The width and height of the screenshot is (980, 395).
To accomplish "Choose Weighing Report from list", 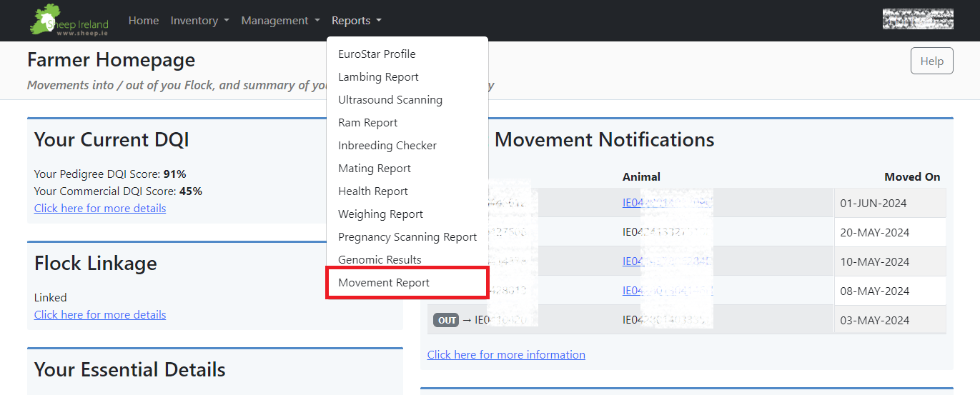I will (x=380, y=214).
